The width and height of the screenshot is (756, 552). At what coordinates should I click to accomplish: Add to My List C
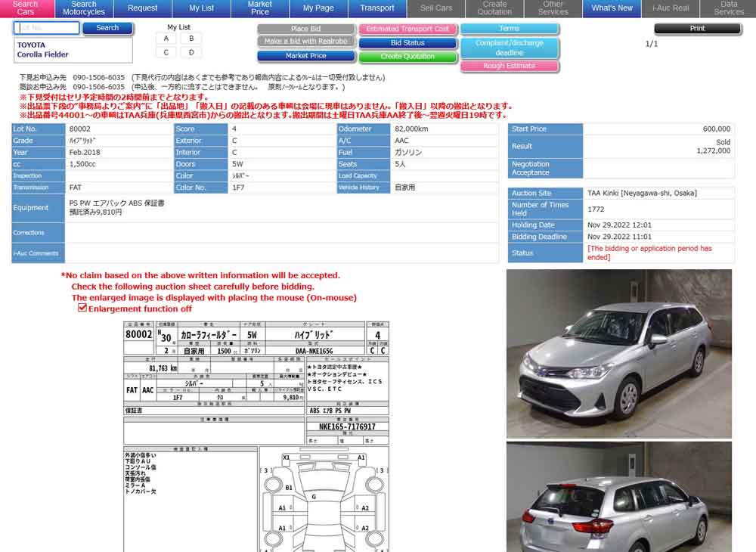coord(166,52)
